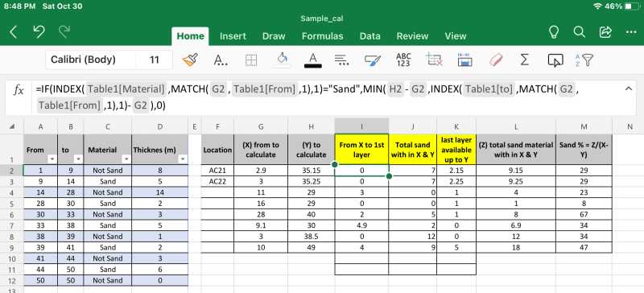Select Thickness cell with value 14
The image size is (644, 293).
tap(159, 192)
